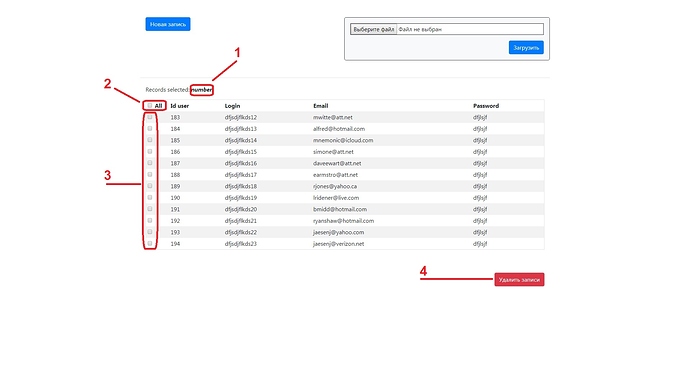Image resolution: width=690 pixels, height=388 pixels.
Task: Click email daveewart@att.net
Action: pyautogui.click(x=337, y=163)
